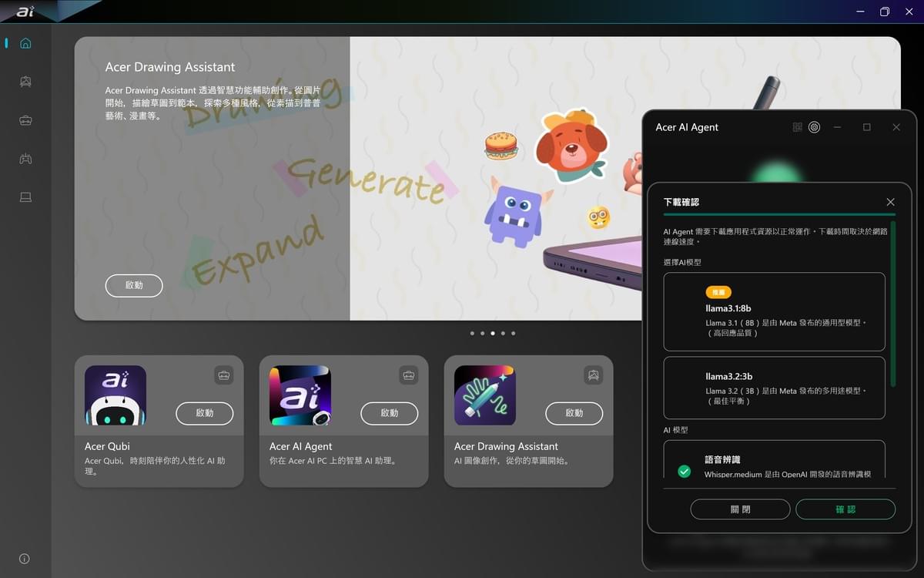The height and width of the screenshot is (578, 924).
Task: Open the toolbox productivity category in sidebar
Action: [25, 120]
